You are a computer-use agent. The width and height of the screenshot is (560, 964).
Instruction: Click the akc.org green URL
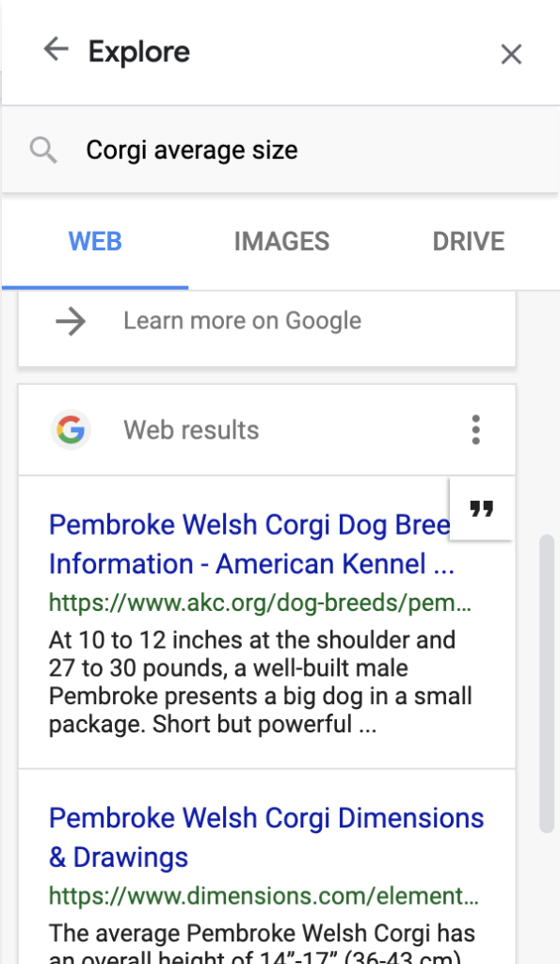(x=260, y=602)
